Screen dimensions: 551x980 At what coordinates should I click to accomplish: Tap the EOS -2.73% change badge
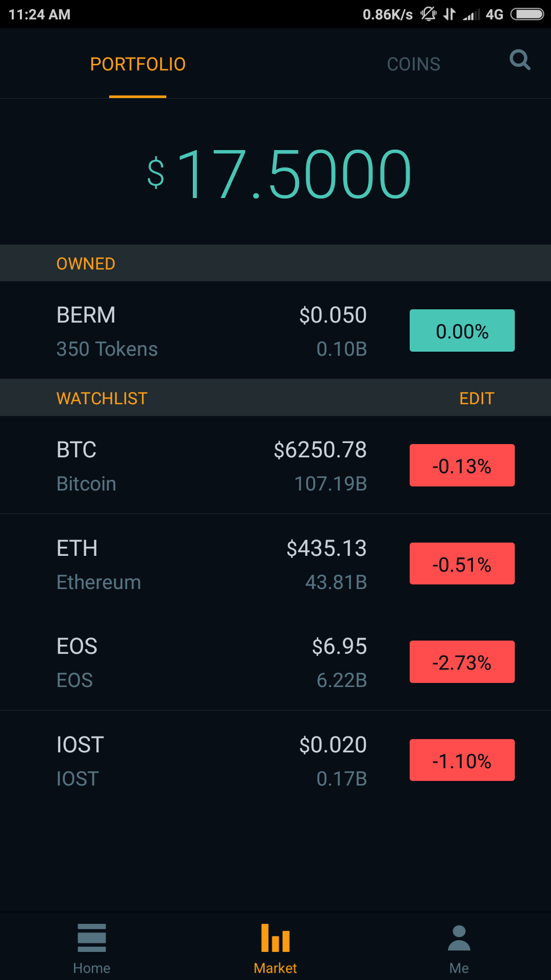click(462, 662)
